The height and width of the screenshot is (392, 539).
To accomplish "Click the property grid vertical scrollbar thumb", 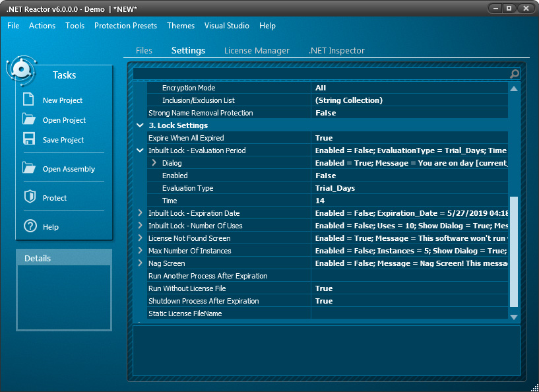I will (x=514, y=251).
